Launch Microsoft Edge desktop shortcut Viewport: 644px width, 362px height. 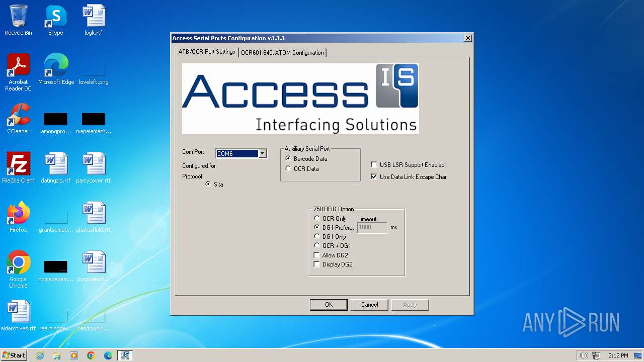click(x=56, y=69)
